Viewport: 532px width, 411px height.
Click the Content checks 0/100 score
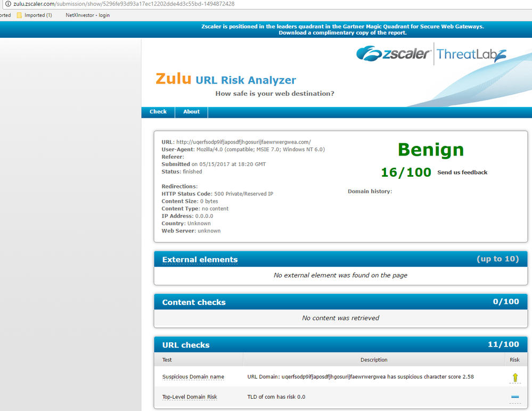[x=506, y=301]
